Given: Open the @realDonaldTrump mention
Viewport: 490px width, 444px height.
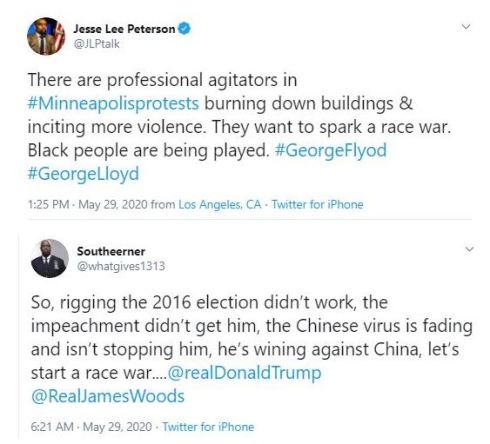Looking at the screenshot, I should [244, 373].
